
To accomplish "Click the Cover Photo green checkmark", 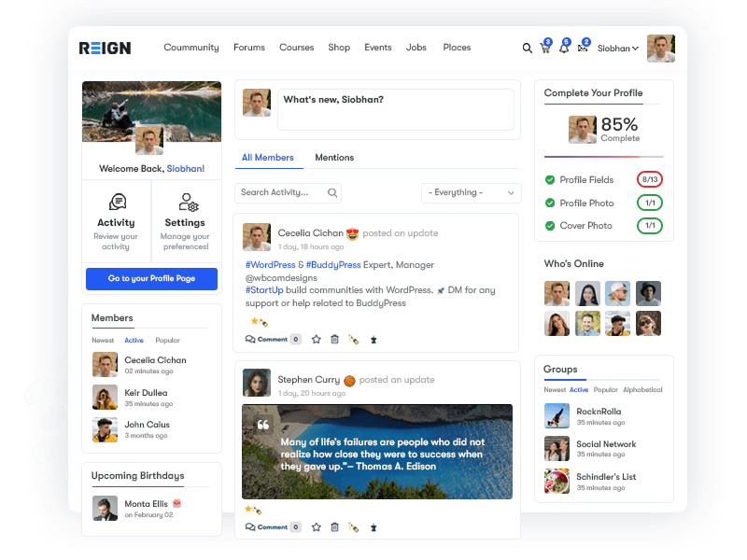I will [x=550, y=226].
